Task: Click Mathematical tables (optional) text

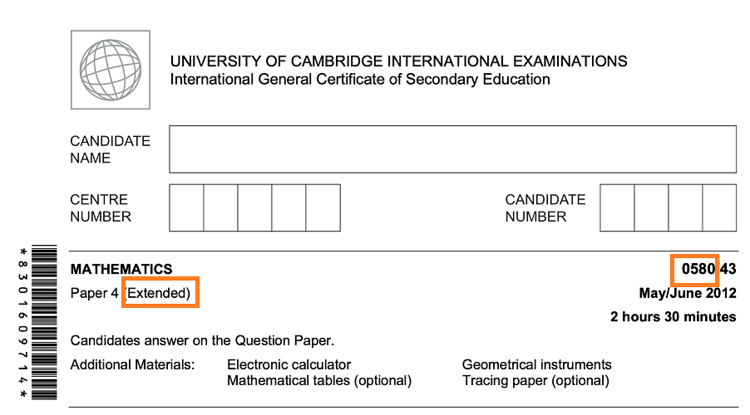Action: point(319,381)
